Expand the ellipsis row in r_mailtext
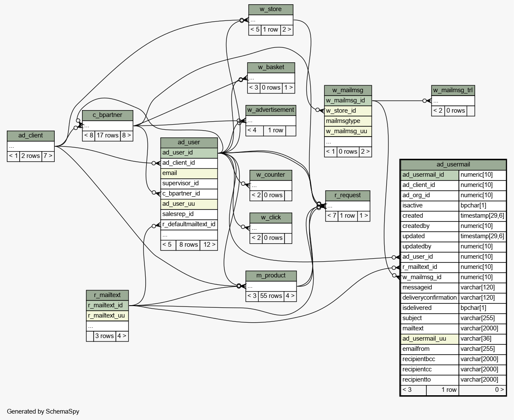The width and height of the screenshot is (514, 420). pyautogui.click(x=107, y=326)
